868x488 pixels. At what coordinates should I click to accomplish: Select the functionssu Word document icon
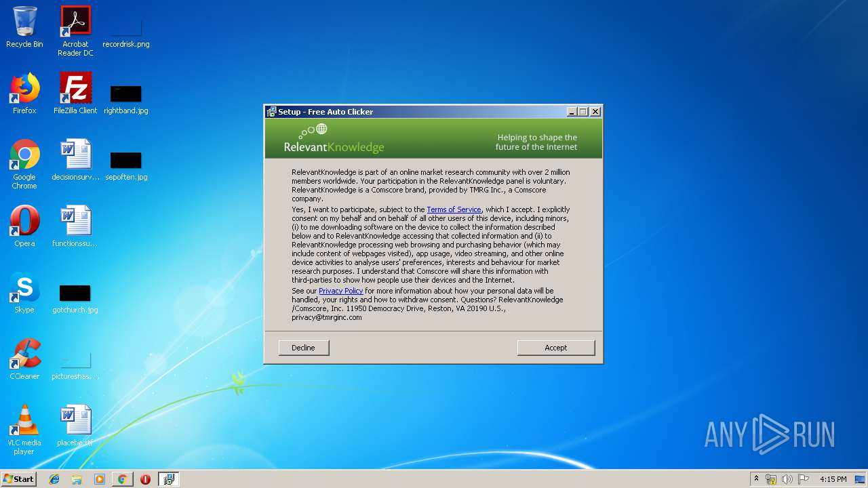coord(75,226)
